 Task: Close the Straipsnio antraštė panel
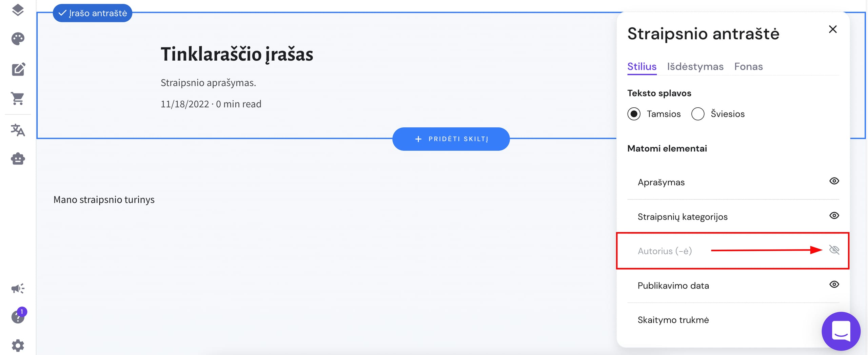[833, 29]
